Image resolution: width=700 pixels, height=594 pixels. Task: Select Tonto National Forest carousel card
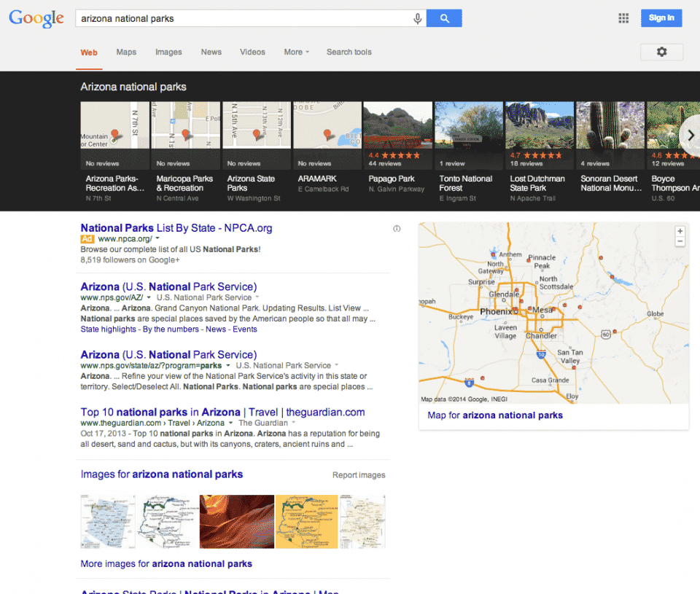468,152
